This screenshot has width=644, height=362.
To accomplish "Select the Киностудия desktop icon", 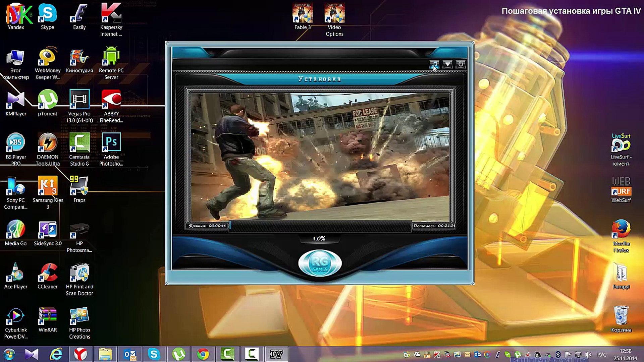I will [x=79, y=61].
